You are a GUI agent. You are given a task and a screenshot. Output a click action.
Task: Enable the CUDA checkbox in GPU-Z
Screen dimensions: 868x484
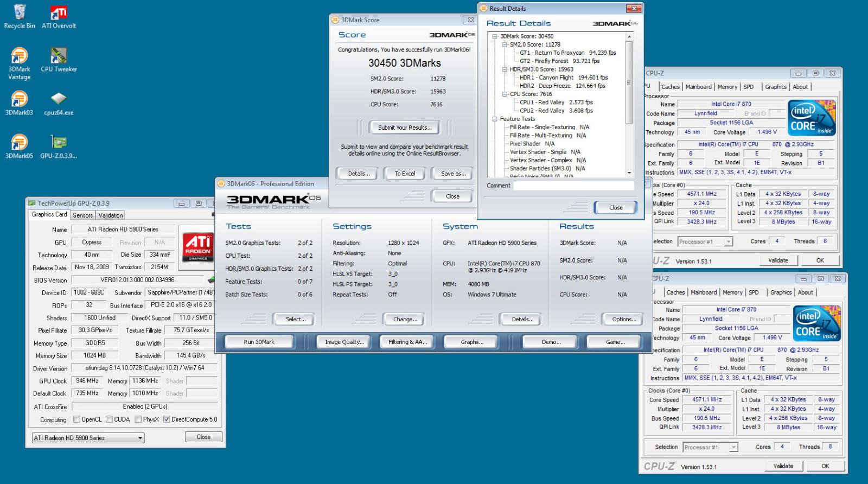(x=109, y=419)
